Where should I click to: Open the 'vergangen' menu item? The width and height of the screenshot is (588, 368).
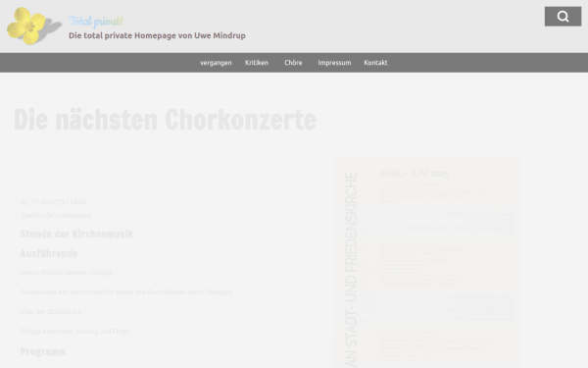point(216,63)
